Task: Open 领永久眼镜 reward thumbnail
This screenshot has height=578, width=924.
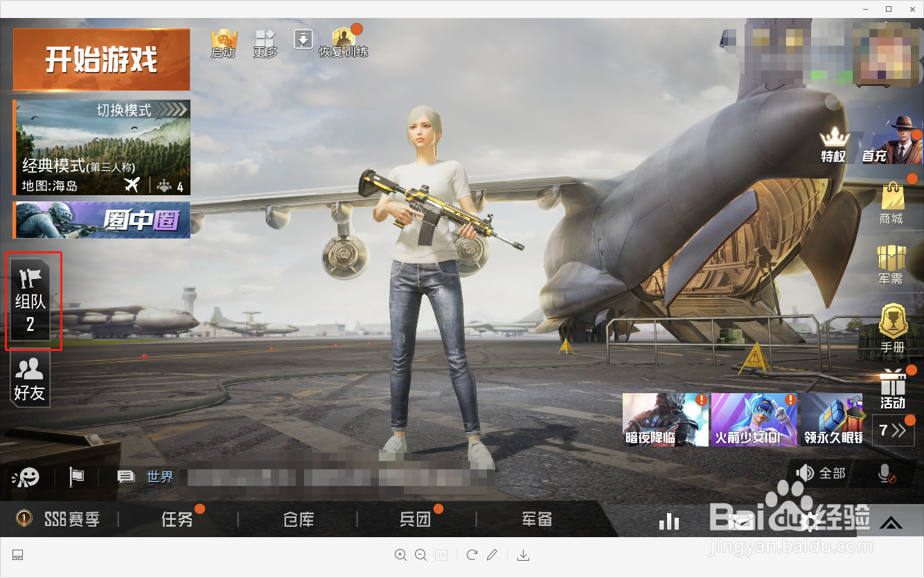Action: coord(833,419)
